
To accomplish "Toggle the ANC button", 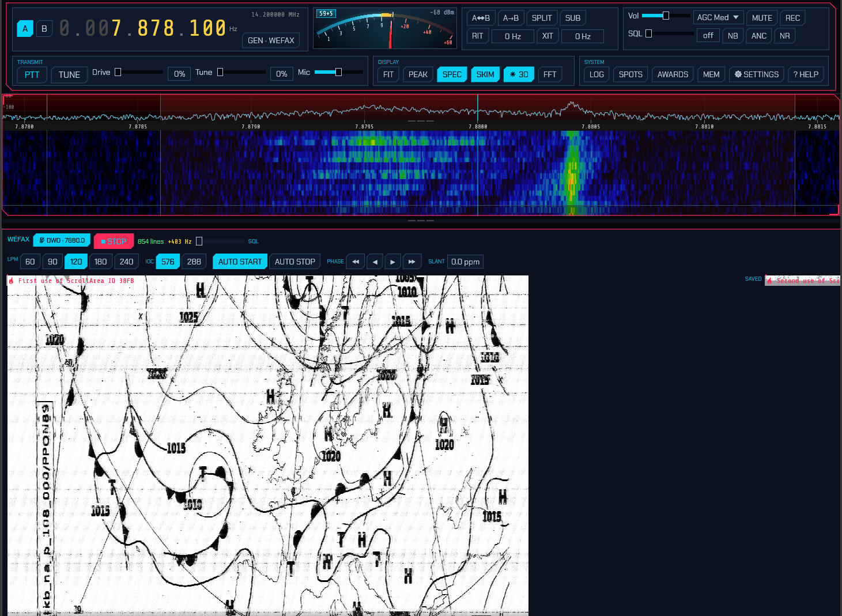I will [x=758, y=36].
